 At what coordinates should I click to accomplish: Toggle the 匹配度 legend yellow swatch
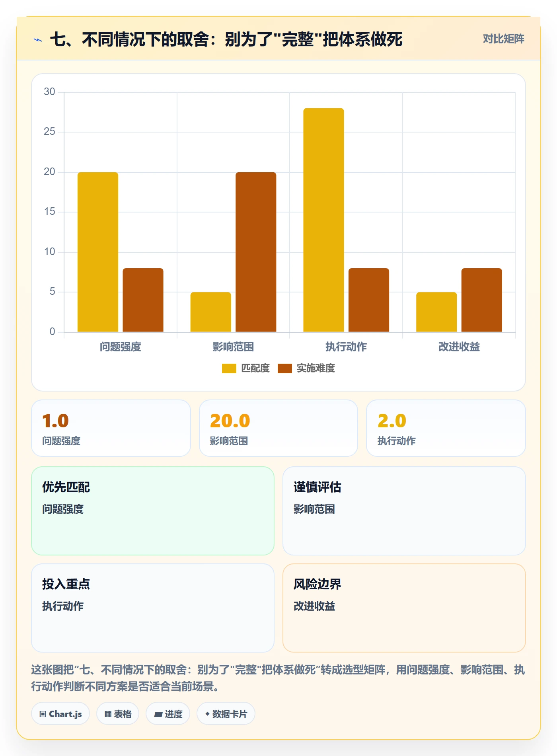(229, 368)
